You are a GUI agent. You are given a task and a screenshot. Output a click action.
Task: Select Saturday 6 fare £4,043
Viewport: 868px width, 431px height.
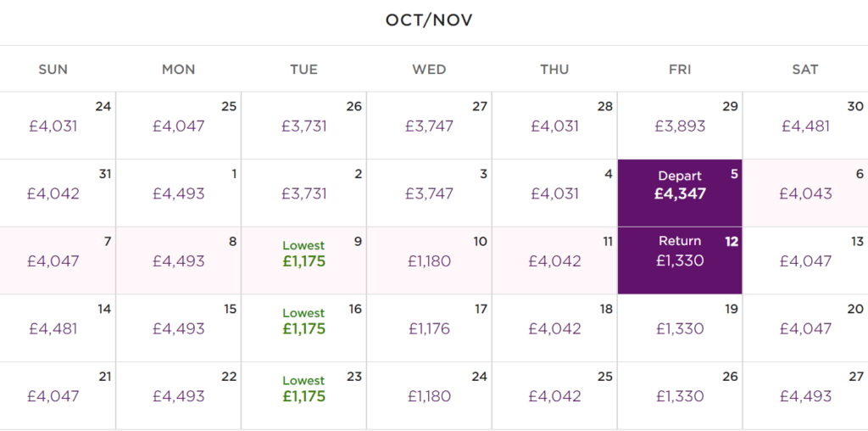point(805,193)
